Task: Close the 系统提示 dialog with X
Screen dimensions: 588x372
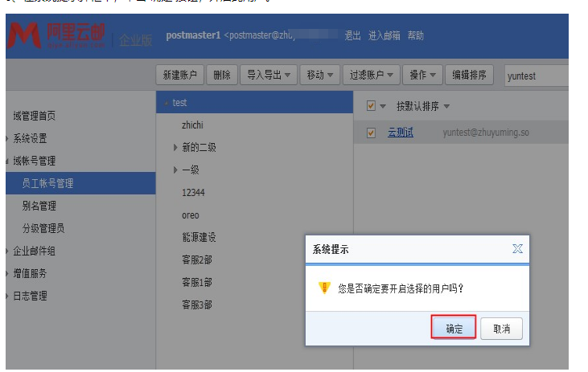Action: click(x=517, y=248)
